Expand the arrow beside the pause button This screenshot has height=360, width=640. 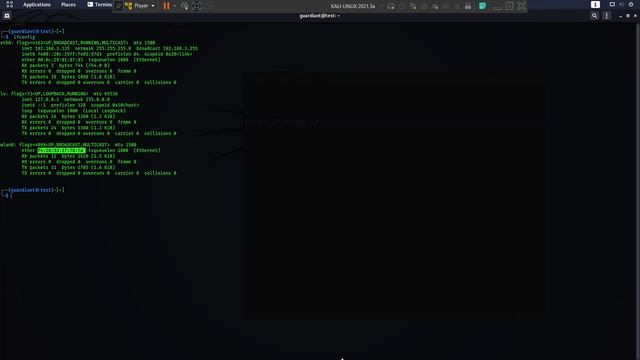click(x=175, y=6)
